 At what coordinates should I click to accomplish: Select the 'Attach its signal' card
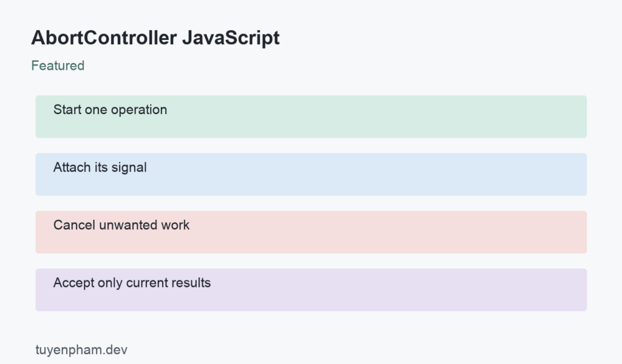[311, 174]
